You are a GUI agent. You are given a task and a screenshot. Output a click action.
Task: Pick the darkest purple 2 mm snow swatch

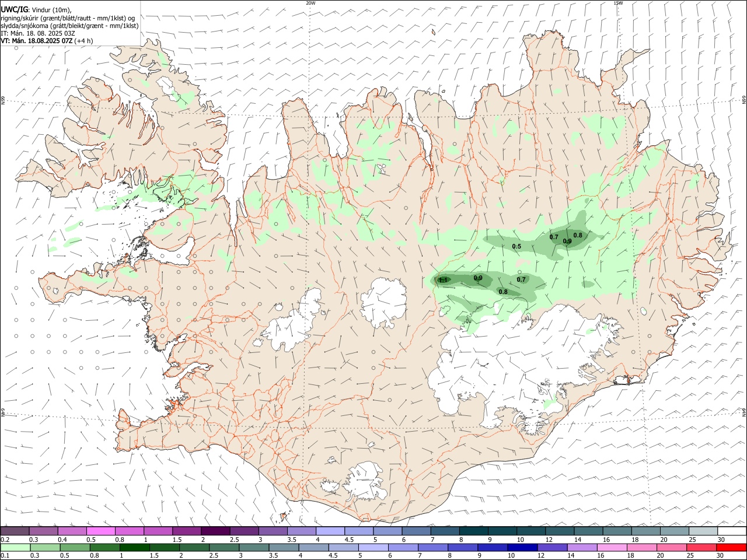click(x=215, y=531)
